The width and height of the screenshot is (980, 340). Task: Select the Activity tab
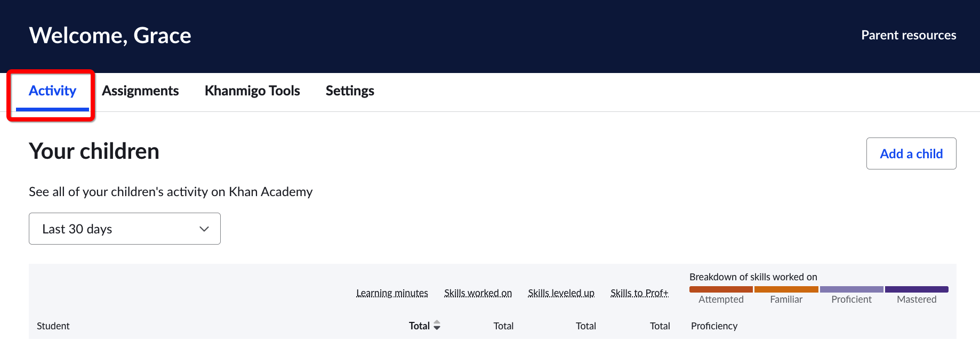pyautogui.click(x=52, y=91)
